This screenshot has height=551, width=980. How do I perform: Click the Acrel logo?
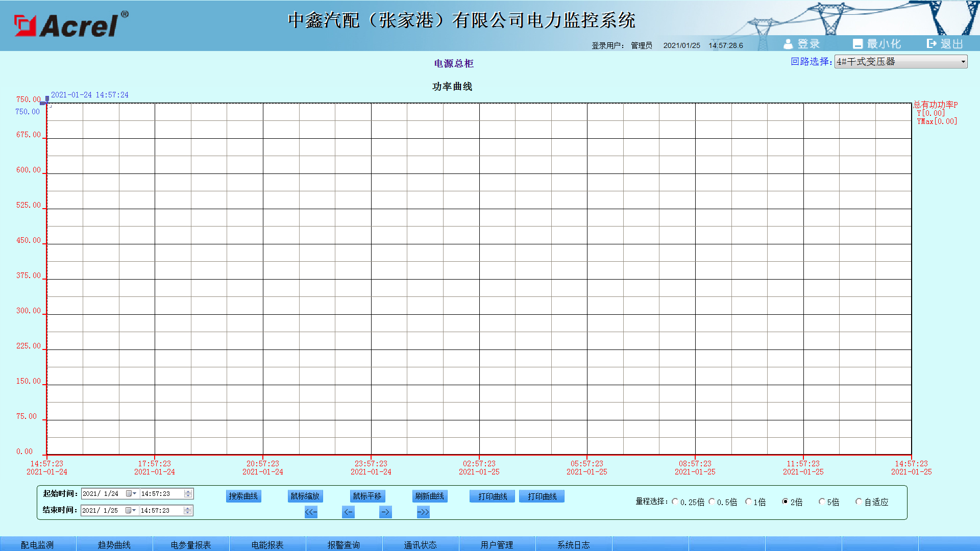71,24
